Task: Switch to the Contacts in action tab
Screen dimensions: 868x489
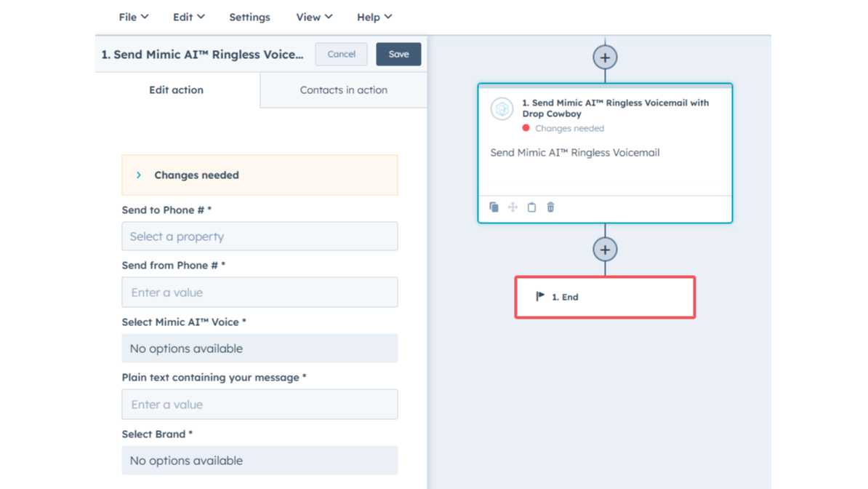Action: point(343,90)
